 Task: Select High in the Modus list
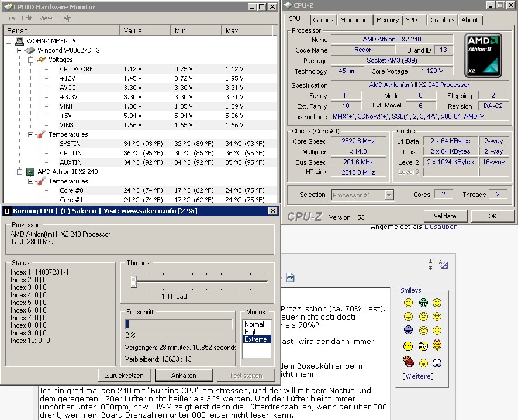(251, 332)
